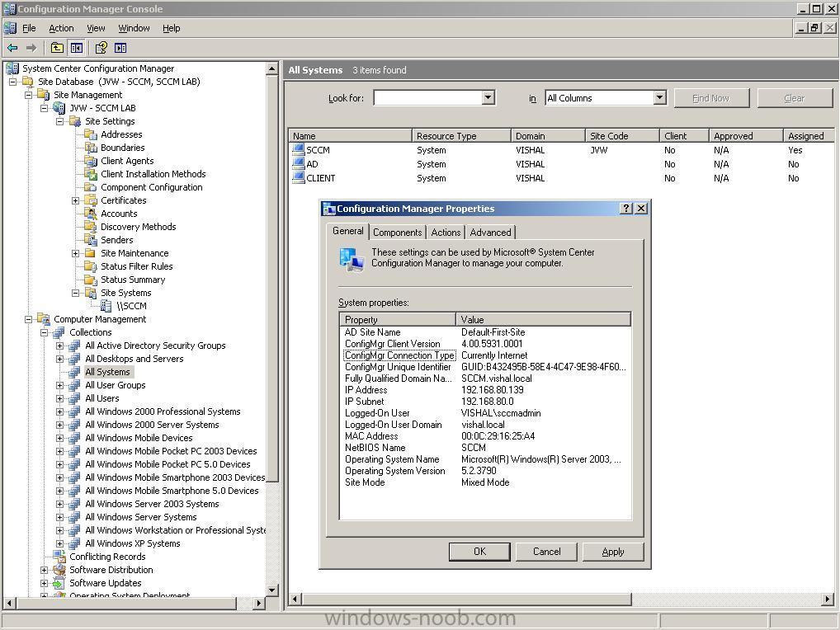Select the IP Address property row
840x630 pixels.
click(x=485, y=390)
